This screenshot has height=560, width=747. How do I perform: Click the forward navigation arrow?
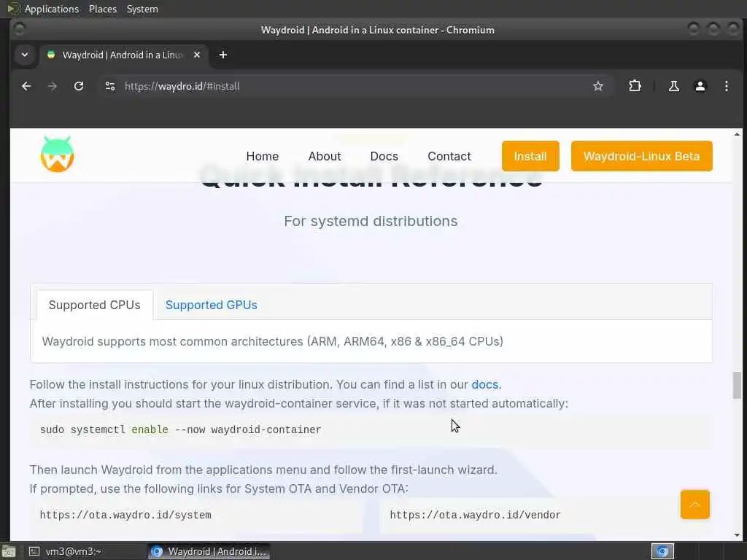(53, 86)
